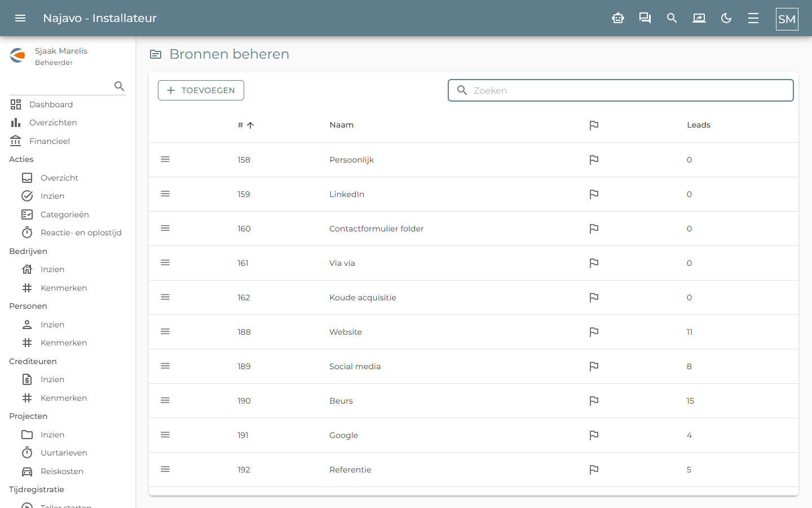The height and width of the screenshot is (508, 812).
Task: Click the drag handle for Persoonlijk row
Action: (x=165, y=159)
